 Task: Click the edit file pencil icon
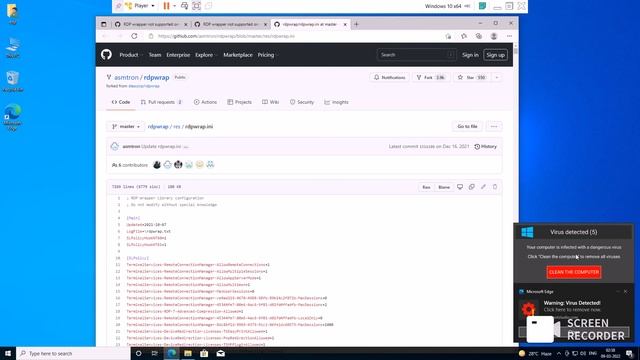(483, 187)
